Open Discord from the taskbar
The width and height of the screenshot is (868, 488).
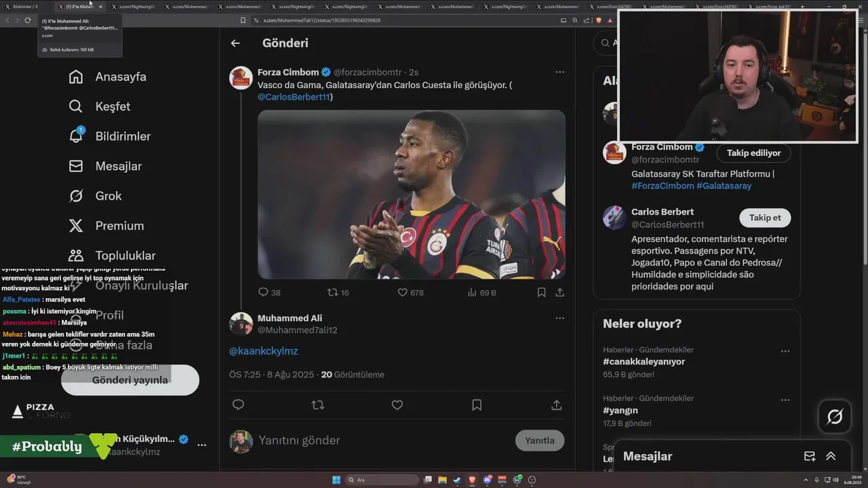click(488, 480)
